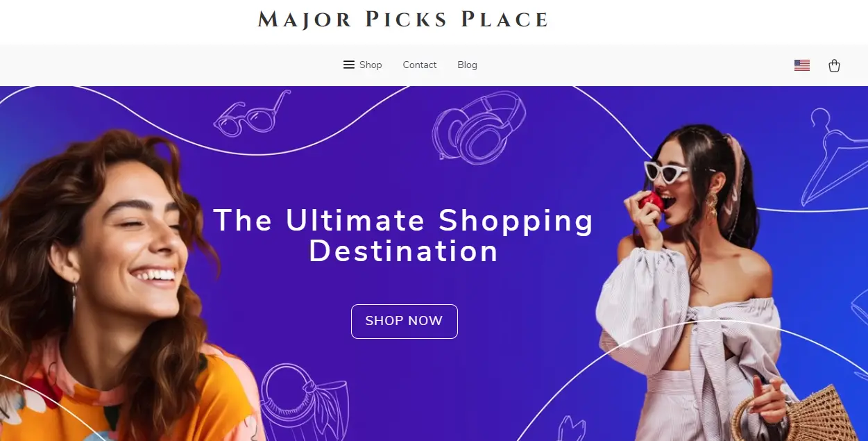This screenshot has width=868, height=441.
Task: Select the Shop menu label
Action: (371, 65)
